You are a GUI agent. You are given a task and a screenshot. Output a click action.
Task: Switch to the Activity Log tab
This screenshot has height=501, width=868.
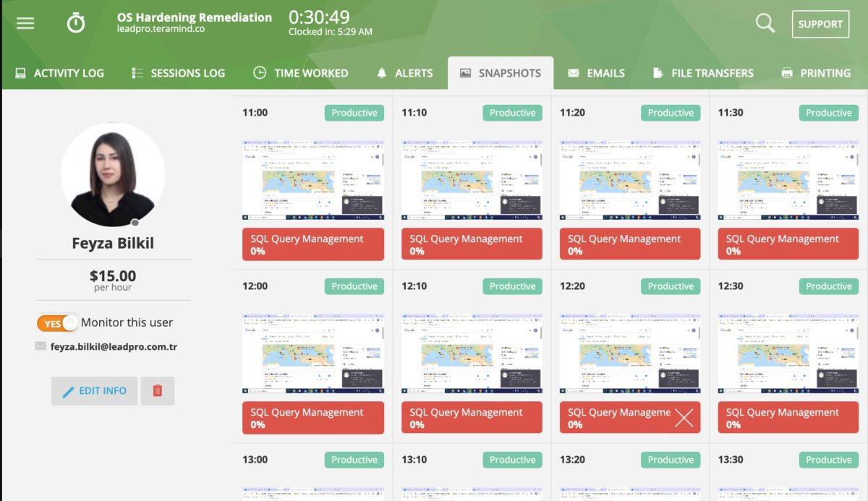click(59, 73)
